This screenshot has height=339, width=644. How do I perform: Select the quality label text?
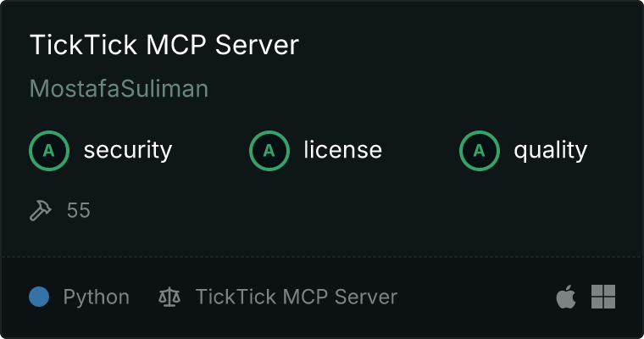pyautogui.click(x=551, y=150)
